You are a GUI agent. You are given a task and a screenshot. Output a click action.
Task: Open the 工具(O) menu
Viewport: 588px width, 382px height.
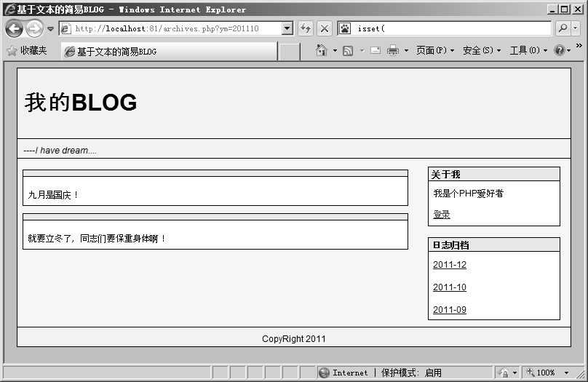528,50
